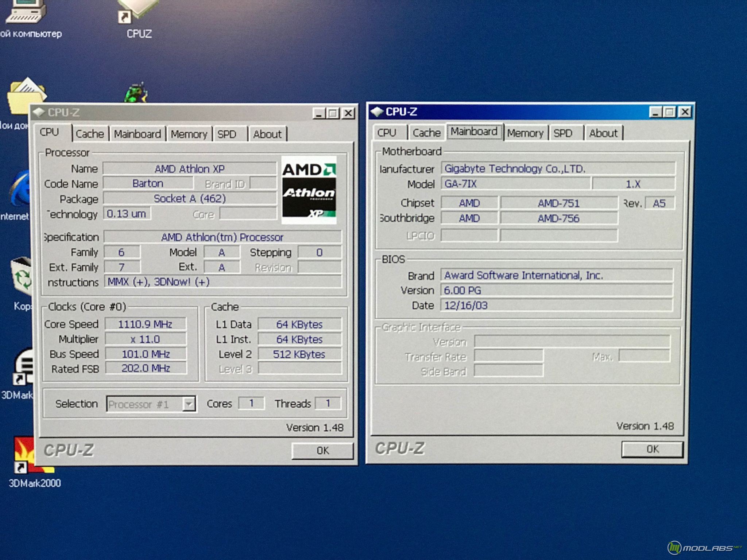The width and height of the screenshot is (747, 560).
Task: Open the green bug desktop icon
Action: pos(136,93)
